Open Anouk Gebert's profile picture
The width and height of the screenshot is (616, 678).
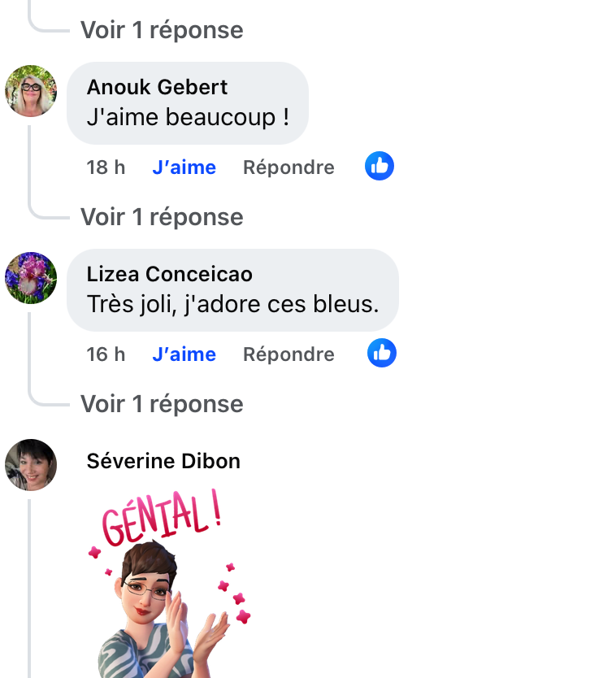pos(31,91)
